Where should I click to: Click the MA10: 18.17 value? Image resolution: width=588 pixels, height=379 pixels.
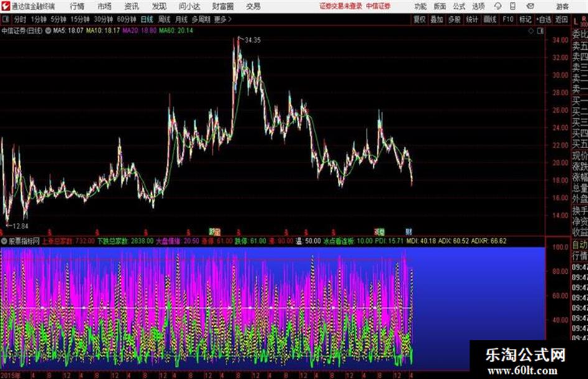103,30
